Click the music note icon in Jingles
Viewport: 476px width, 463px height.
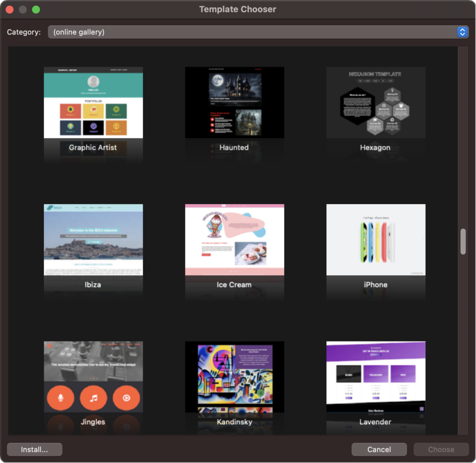pyautogui.click(x=93, y=398)
